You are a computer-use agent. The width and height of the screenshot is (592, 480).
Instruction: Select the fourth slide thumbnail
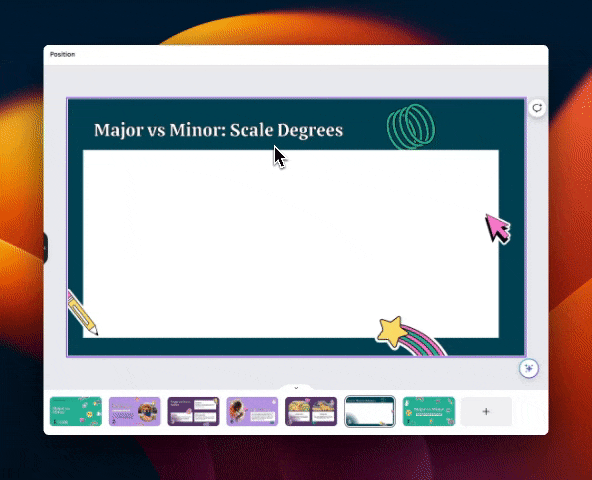[252, 411]
